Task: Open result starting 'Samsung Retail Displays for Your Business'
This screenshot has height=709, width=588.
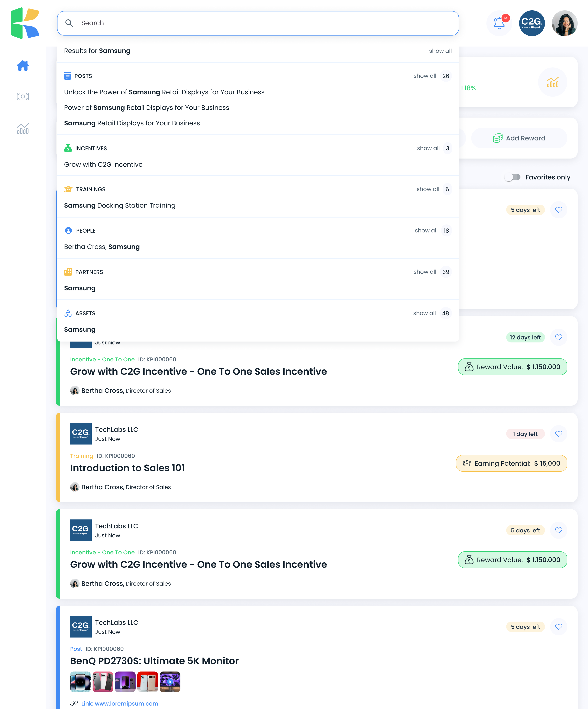Action: (x=132, y=123)
